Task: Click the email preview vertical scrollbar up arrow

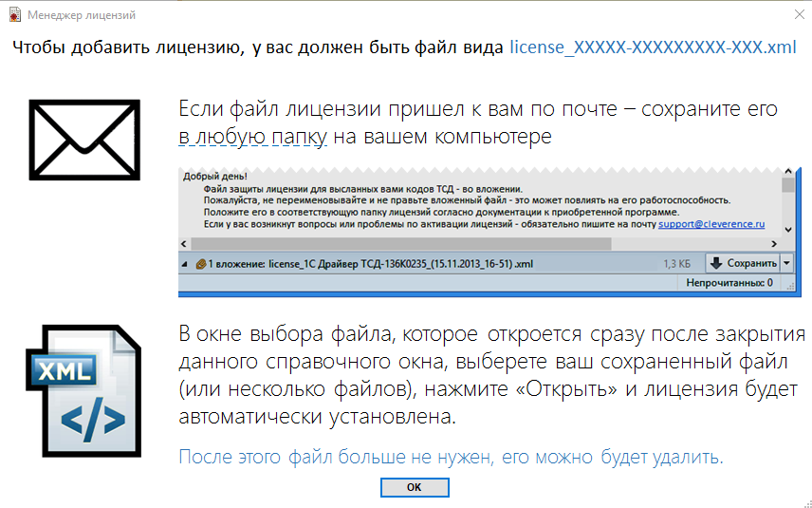Action: pos(788,172)
